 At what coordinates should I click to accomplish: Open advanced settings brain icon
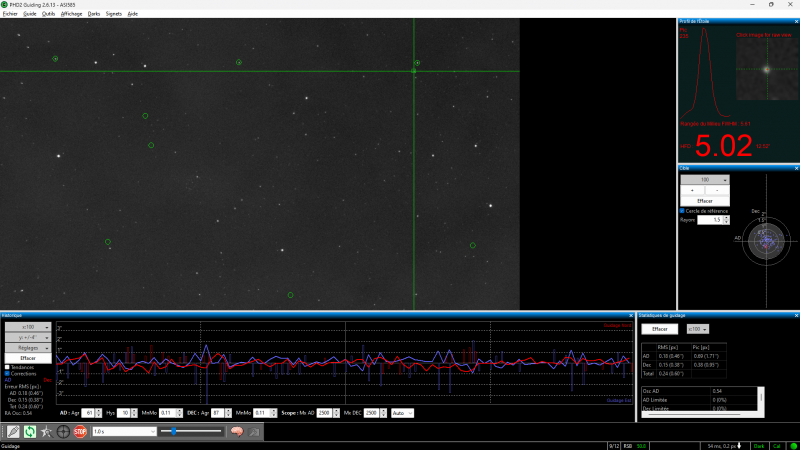click(237, 432)
